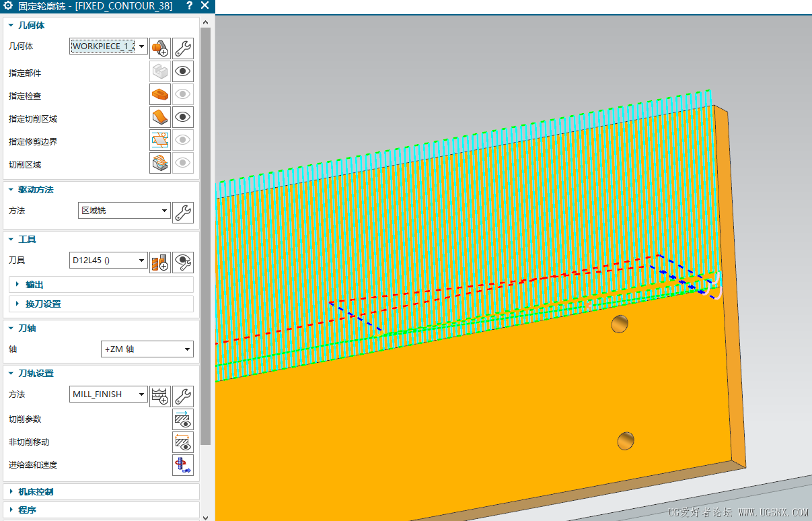This screenshot has width=812, height=521.
Task: Click the 指定部件 select icon
Action: (160, 71)
